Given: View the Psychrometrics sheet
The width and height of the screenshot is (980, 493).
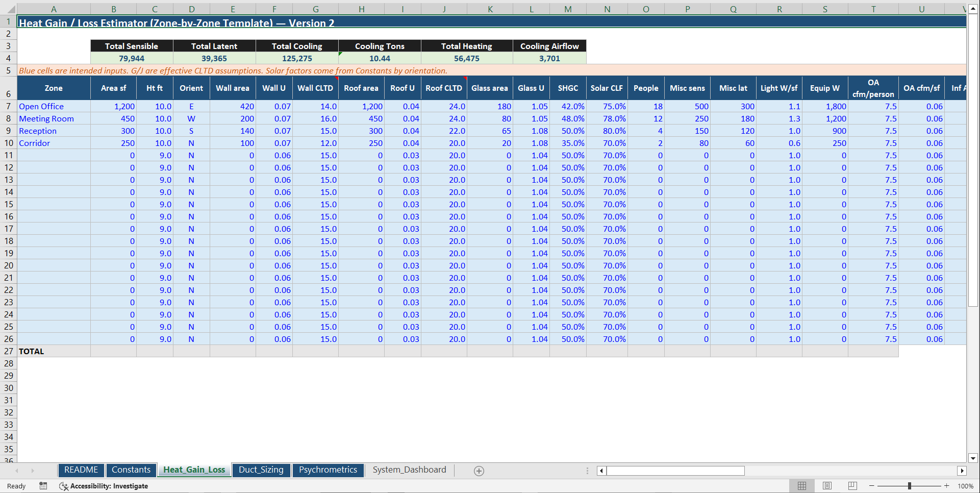Looking at the screenshot, I should click(328, 470).
